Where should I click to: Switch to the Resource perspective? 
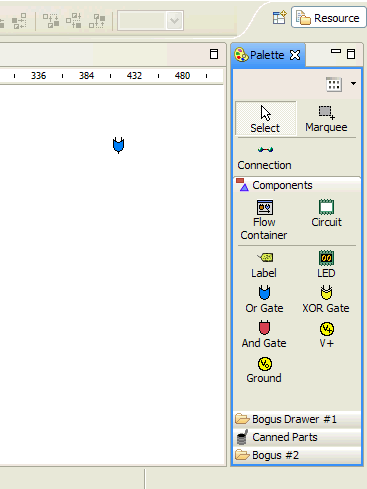(329, 18)
